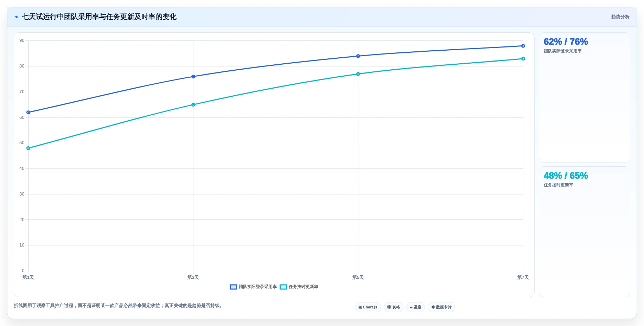
Task: Click the blue data point at 第3天 (76)
Action: point(193,77)
